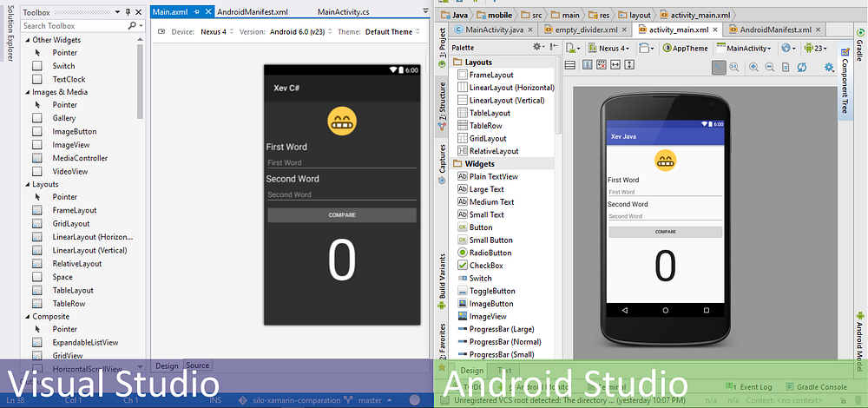Switch to AndroidManifest.xml tab in Visual Studio
Image resolution: width=868 pixels, height=408 pixels.
click(x=252, y=11)
